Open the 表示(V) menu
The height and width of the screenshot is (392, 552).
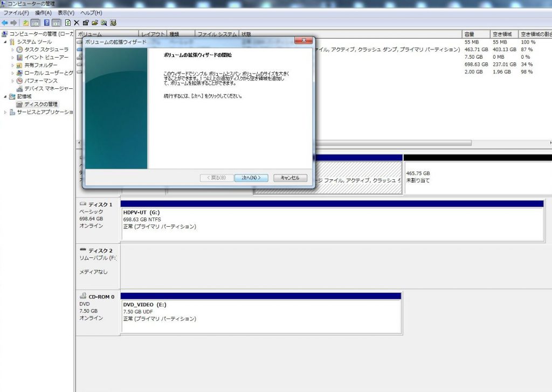pos(66,13)
